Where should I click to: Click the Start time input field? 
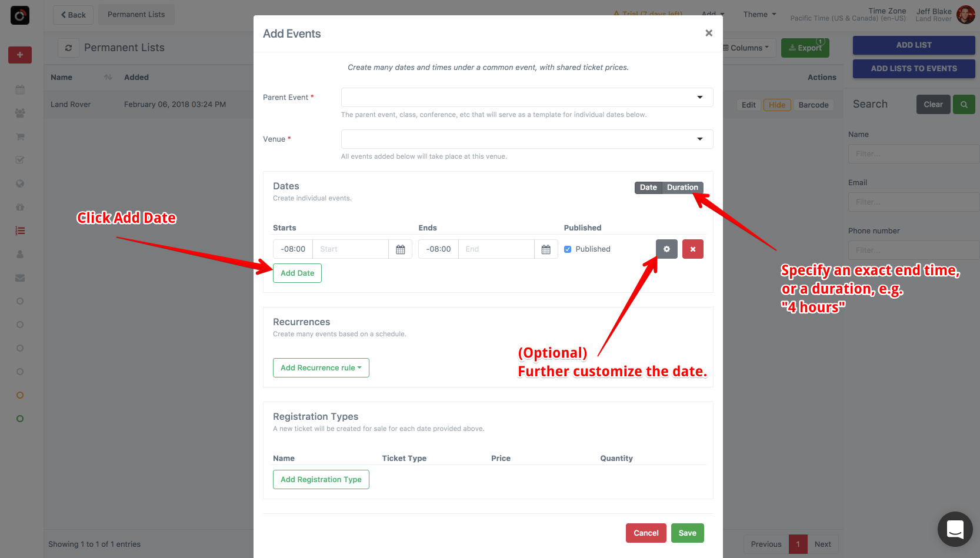351,249
